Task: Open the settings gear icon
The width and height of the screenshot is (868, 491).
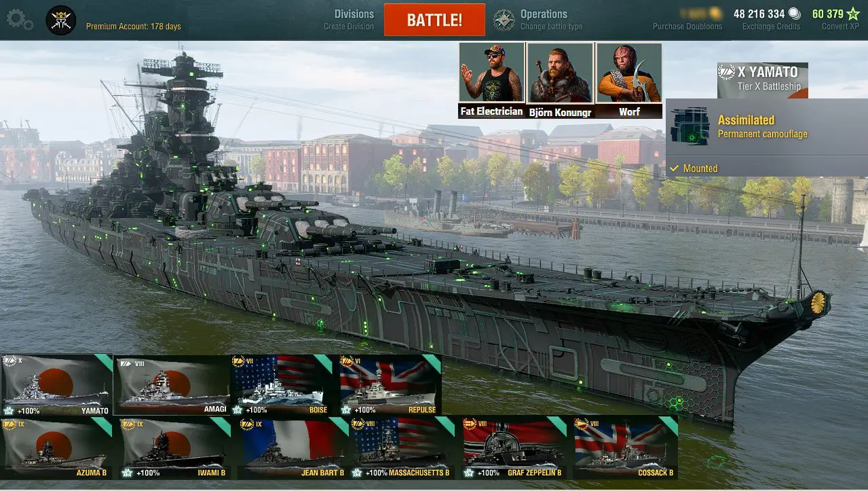Action: coord(20,19)
